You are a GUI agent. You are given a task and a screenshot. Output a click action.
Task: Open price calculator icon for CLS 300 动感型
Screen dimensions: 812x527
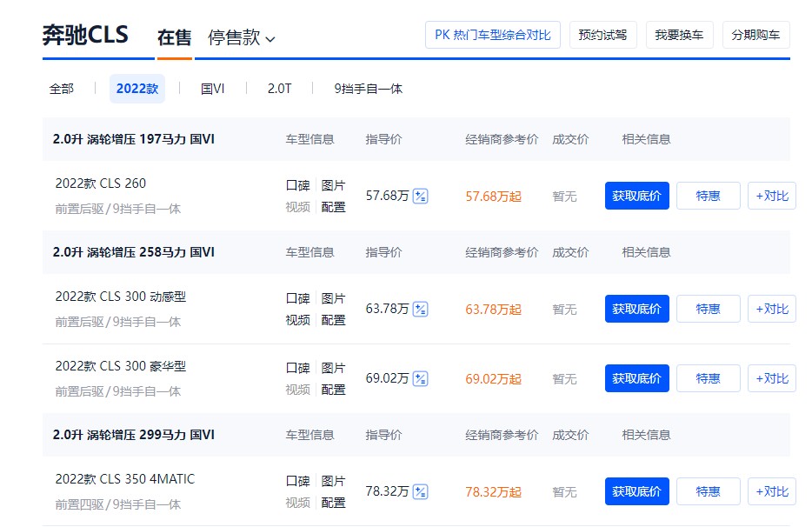420,310
